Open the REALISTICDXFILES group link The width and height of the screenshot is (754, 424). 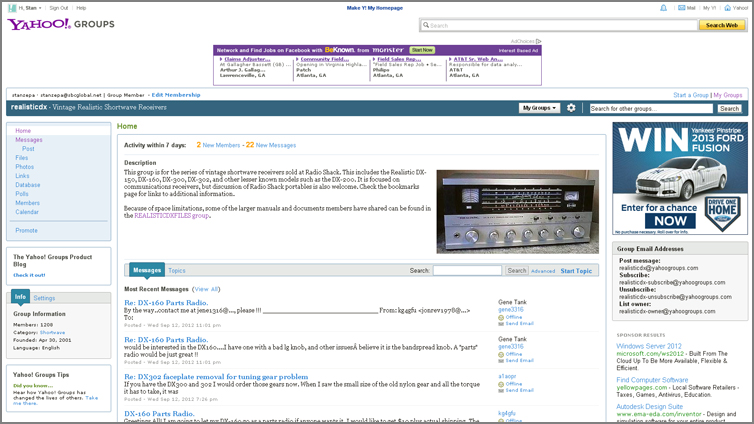coord(172,215)
